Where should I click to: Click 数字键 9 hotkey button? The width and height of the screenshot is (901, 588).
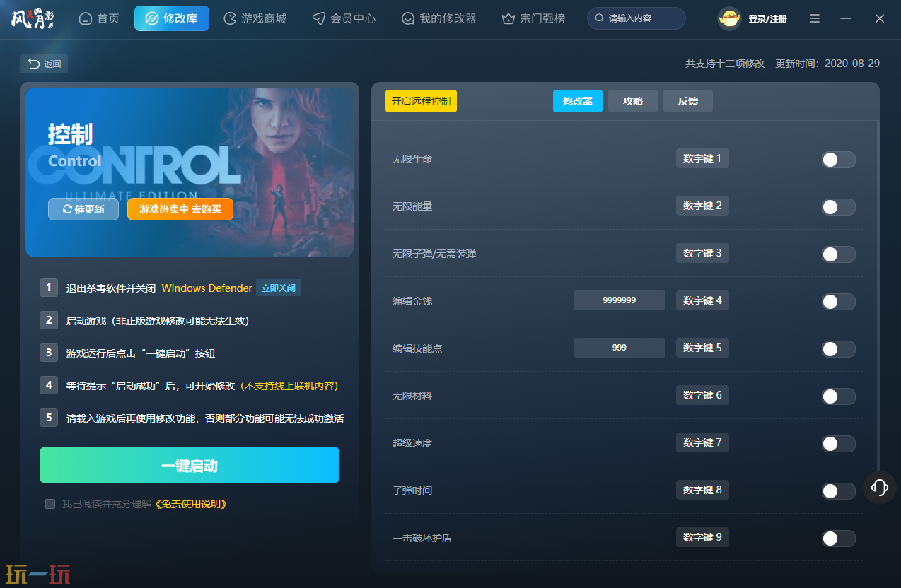tap(702, 537)
